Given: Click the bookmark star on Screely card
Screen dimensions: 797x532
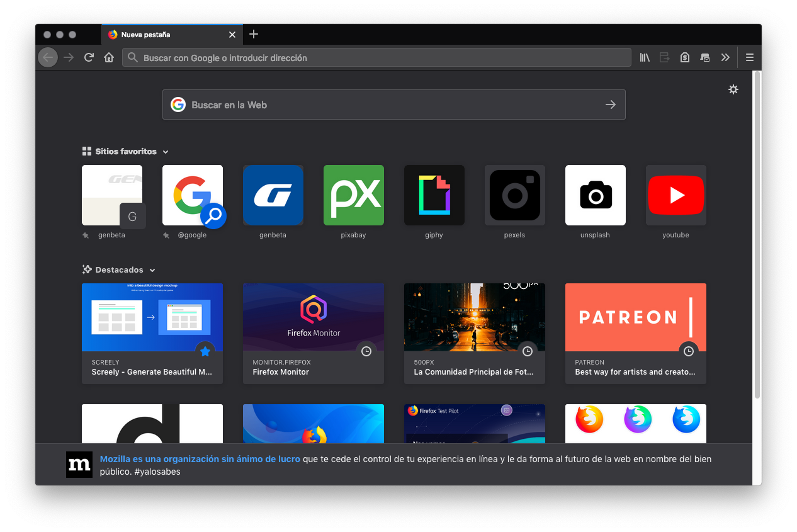Looking at the screenshot, I should (x=205, y=351).
